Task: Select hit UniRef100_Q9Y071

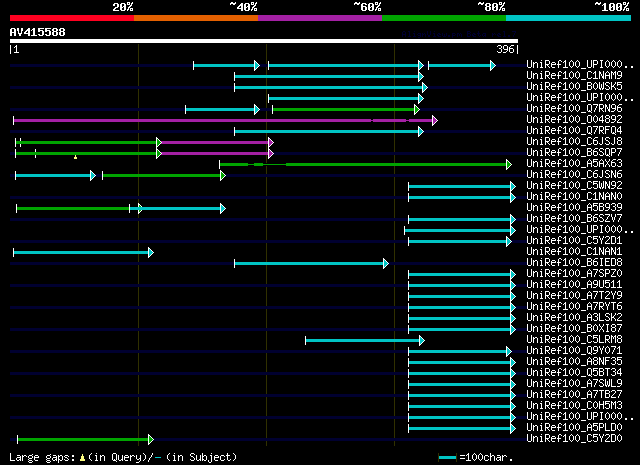Action: [x=574, y=351]
